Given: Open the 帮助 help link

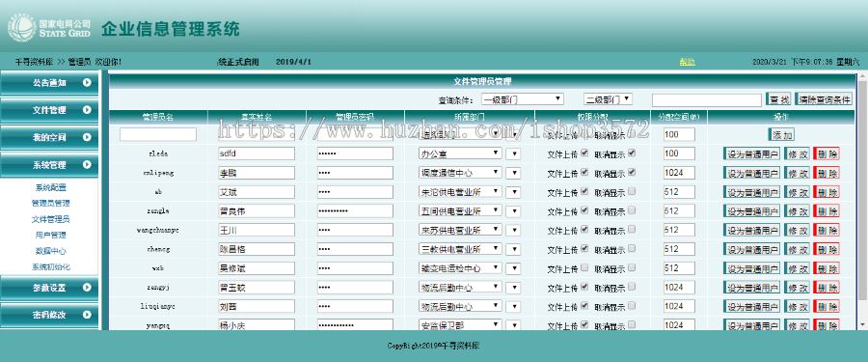Looking at the screenshot, I should (687, 62).
